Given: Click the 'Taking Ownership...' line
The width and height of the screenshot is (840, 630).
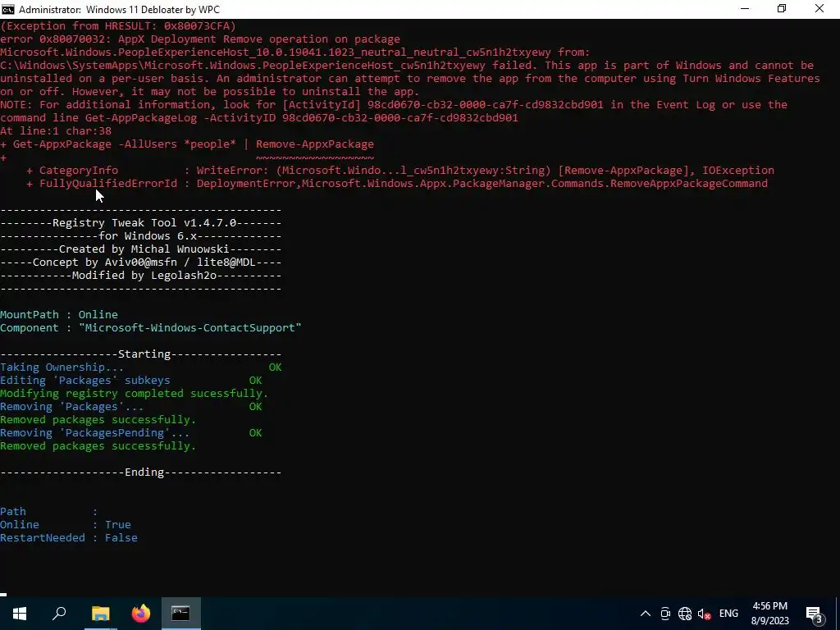Looking at the screenshot, I should coord(141,367).
